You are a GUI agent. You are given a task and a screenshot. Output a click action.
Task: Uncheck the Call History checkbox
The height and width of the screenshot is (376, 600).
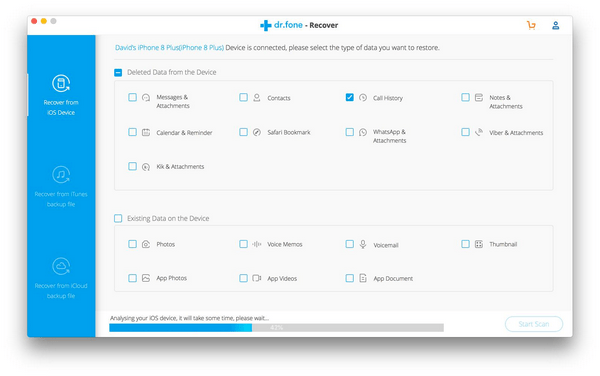click(x=349, y=97)
